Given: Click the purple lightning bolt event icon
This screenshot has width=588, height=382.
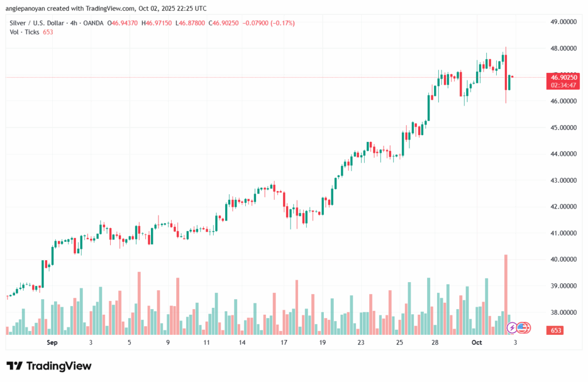Looking at the screenshot, I should tap(511, 328).
